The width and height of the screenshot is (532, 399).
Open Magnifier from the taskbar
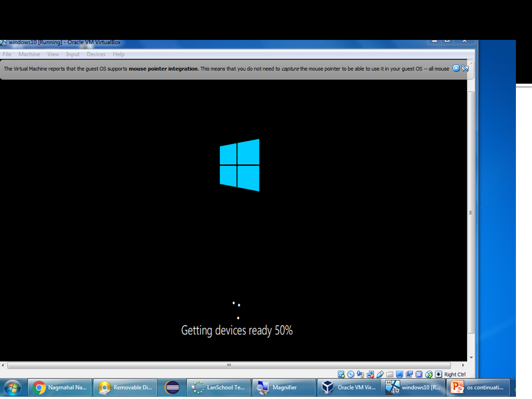pos(283,387)
